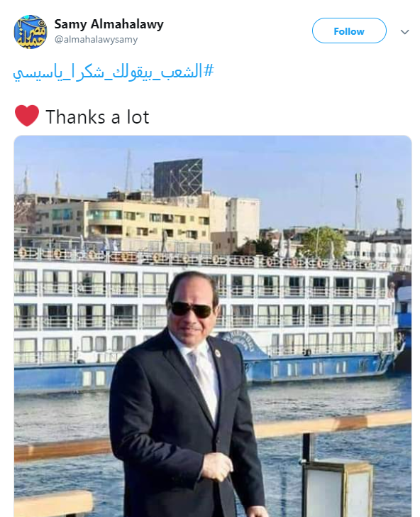The width and height of the screenshot is (420, 517).
Task: Visit the @almahalawysamy handle link
Action: point(96,40)
